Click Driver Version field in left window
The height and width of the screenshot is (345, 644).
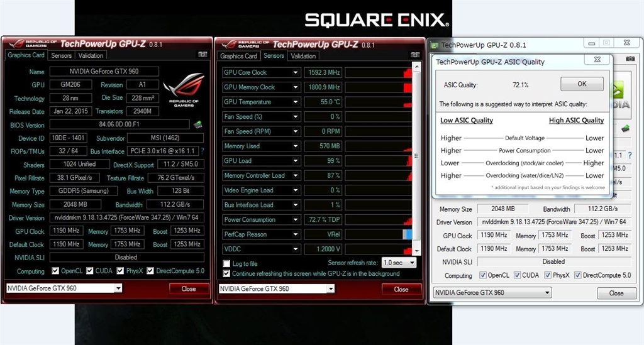pyautogui.click(x=127, y=217)
